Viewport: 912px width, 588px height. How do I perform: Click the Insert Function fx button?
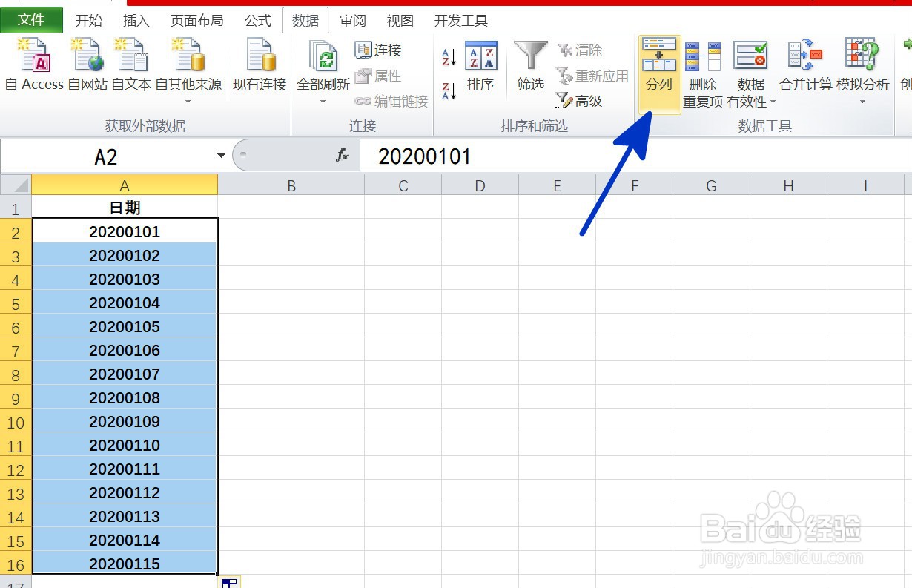[x=342, y=156]
